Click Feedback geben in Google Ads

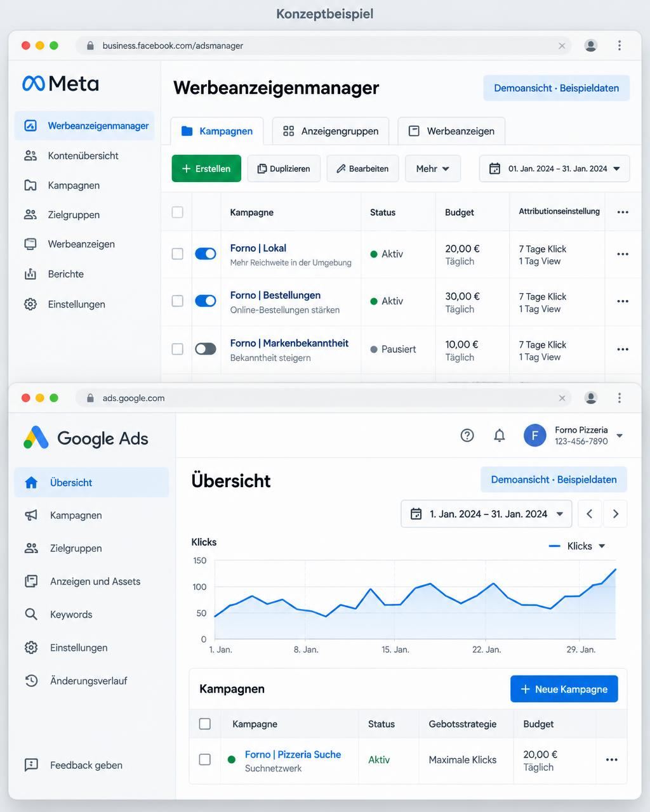[74, 765]
